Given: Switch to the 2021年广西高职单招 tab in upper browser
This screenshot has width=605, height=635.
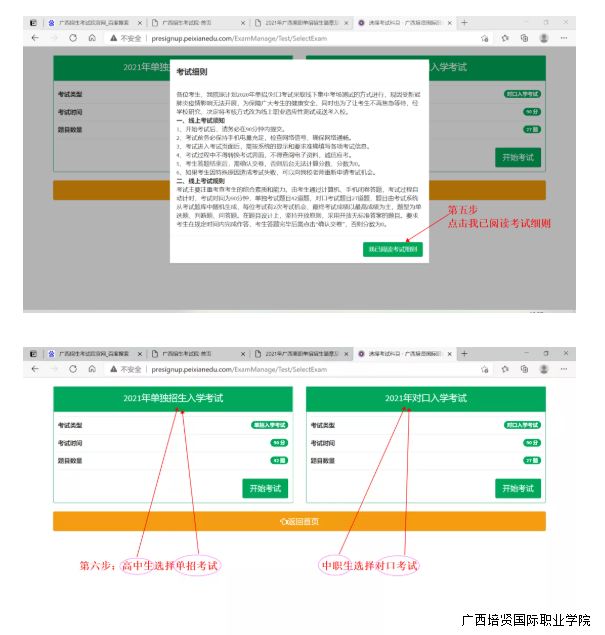Looking at the screenshot, I should [x=300, y=21].
